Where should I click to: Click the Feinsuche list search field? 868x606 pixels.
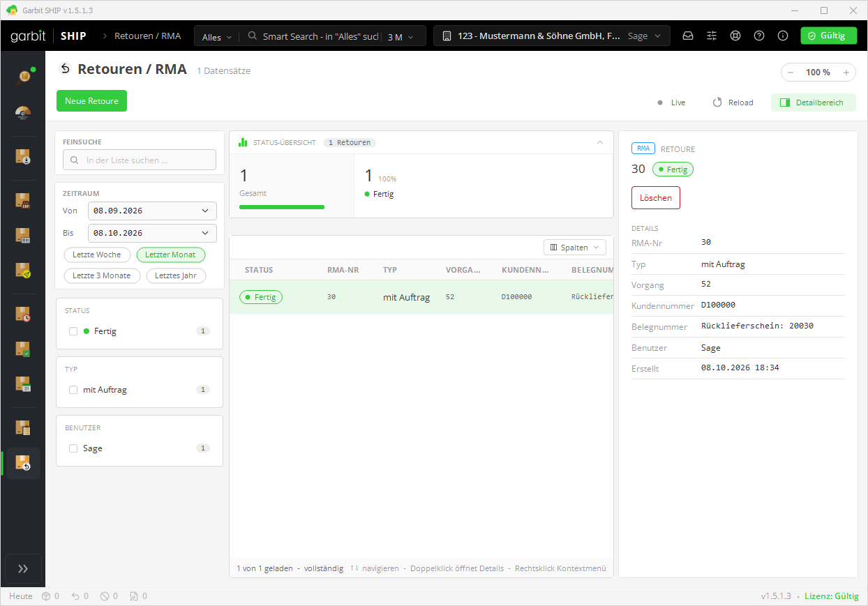tap(140, 160)
